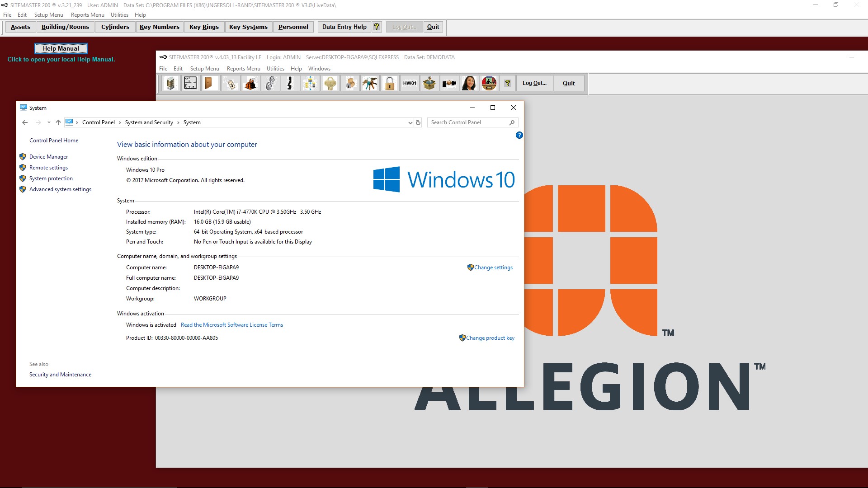Image resolution: width=868 pixels, height=488 pixels.
Task: Go to Control Panel Home
Action: click(x=54, y=141)
